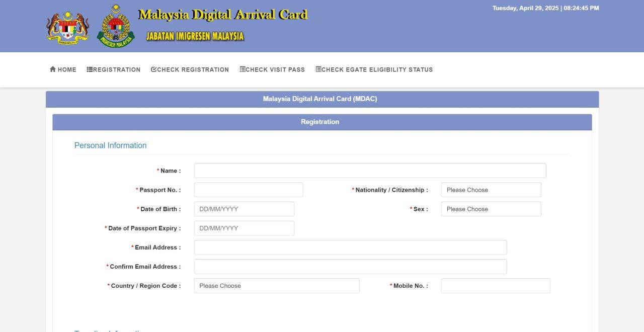This screenshot has height=332, width=644.
Task: Navigate to HOME
Action: (62, 69)
